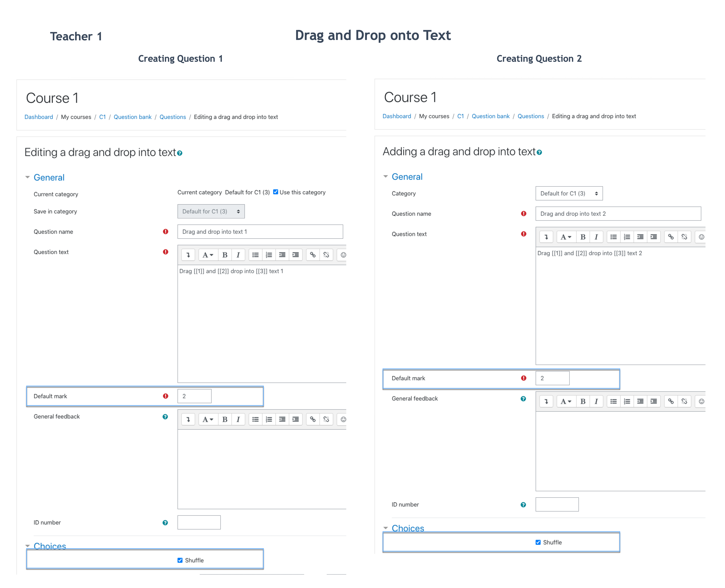Image resolution: width=725 pixels, height=588 pixels.
Task: Click link icon in Question 2 question text toolbar
Action: point(671,237)
